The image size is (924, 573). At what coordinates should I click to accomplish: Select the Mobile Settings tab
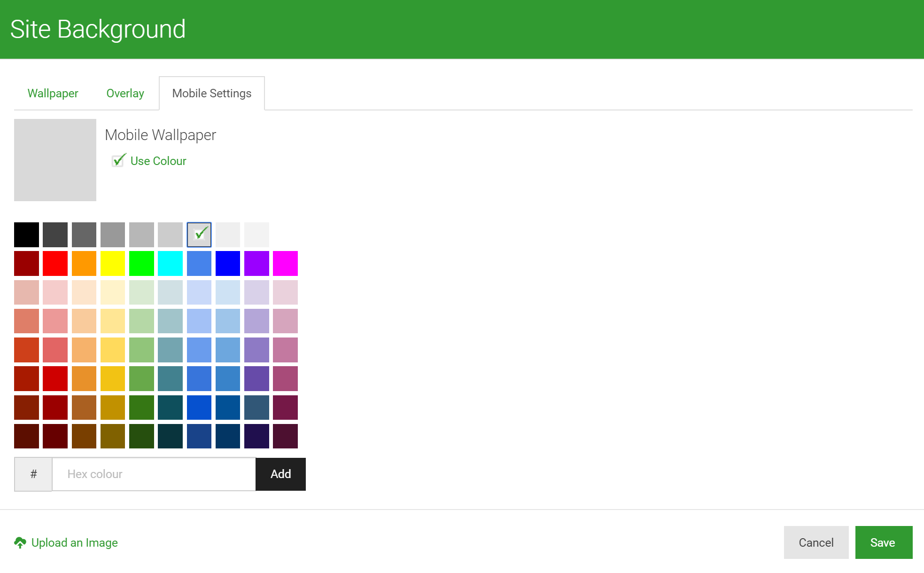(212, 94)
